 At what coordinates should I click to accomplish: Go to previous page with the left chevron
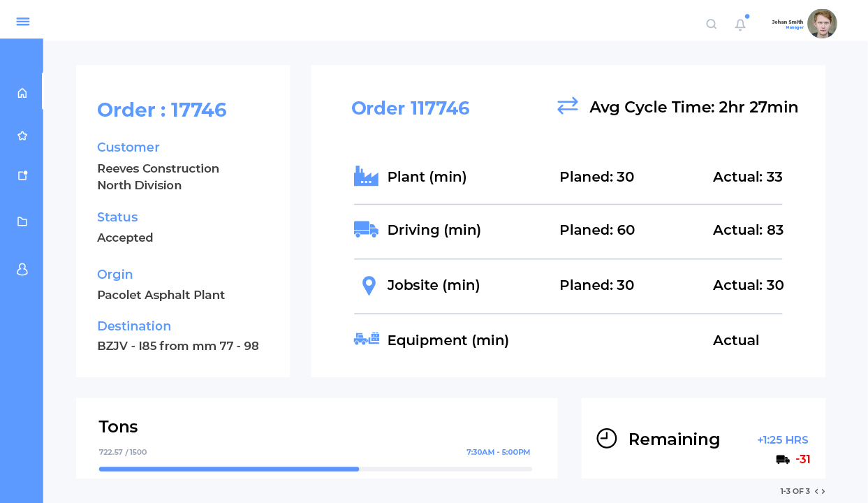[816, 491]
